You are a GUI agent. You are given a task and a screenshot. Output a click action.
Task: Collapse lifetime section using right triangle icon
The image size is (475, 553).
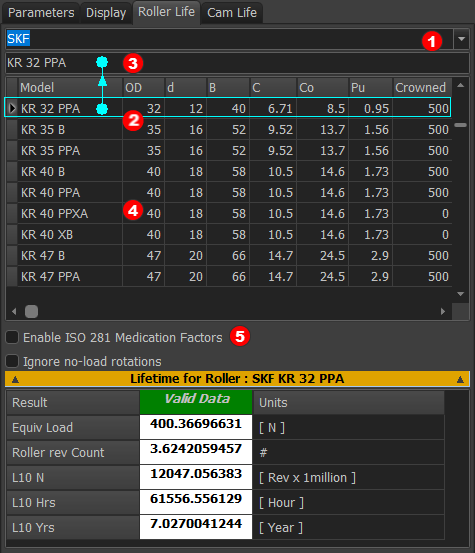coord(460,379)
